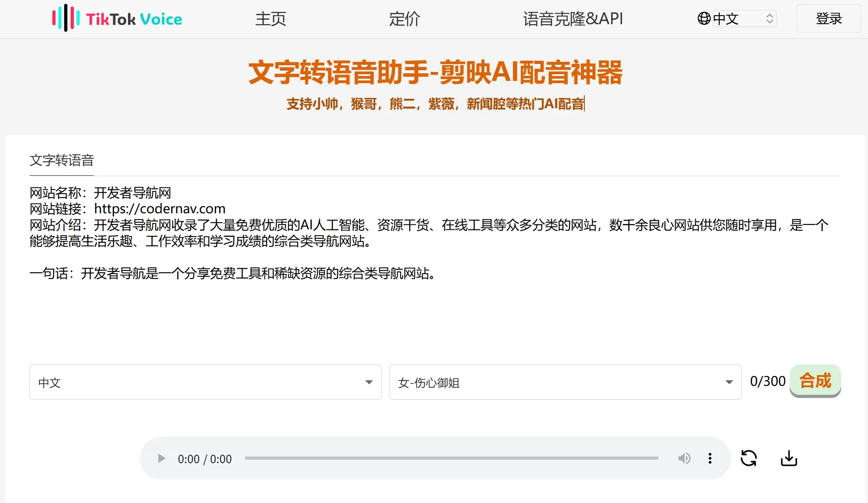Screen dimensions: 868x503
Task: Select the 文字转语音 tab
Action: pos(62,160)
